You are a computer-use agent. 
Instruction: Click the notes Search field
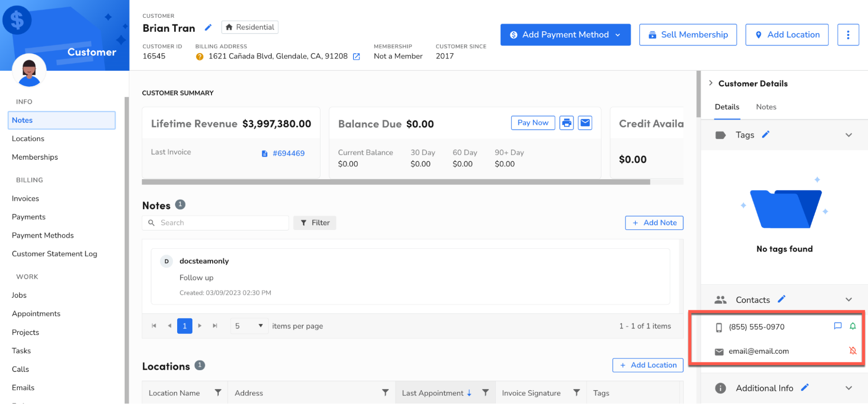[215, 223]
